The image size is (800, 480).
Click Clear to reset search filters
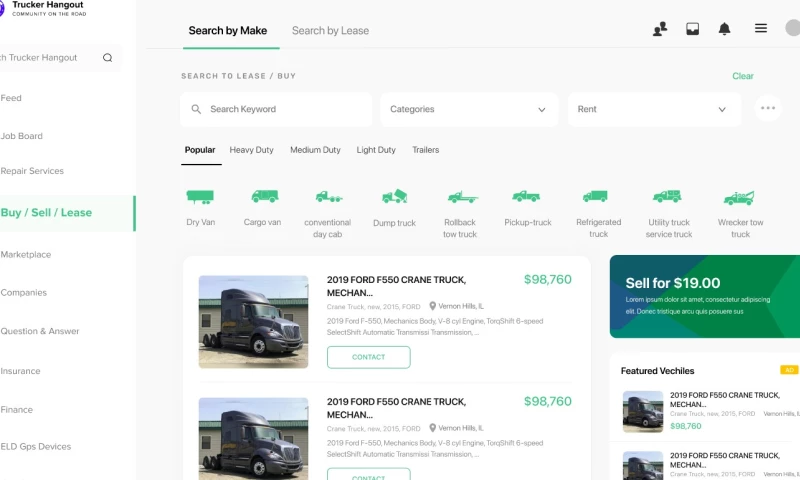pyautogui.click(x=742, y=76)
